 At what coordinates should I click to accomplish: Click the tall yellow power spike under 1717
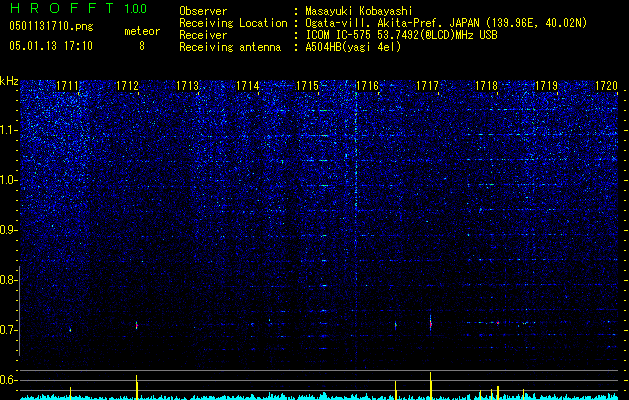point(430,386)
